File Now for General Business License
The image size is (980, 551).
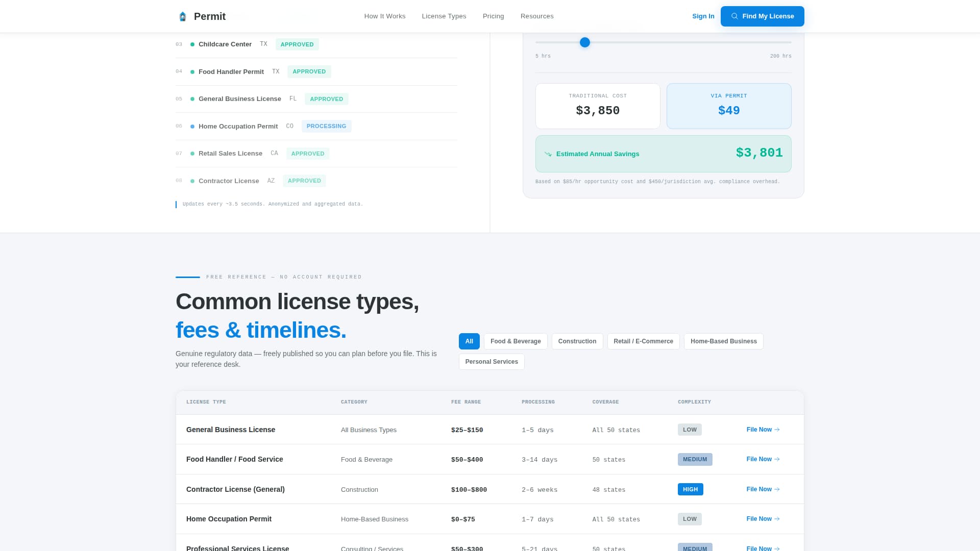click(x=763, y=430)
